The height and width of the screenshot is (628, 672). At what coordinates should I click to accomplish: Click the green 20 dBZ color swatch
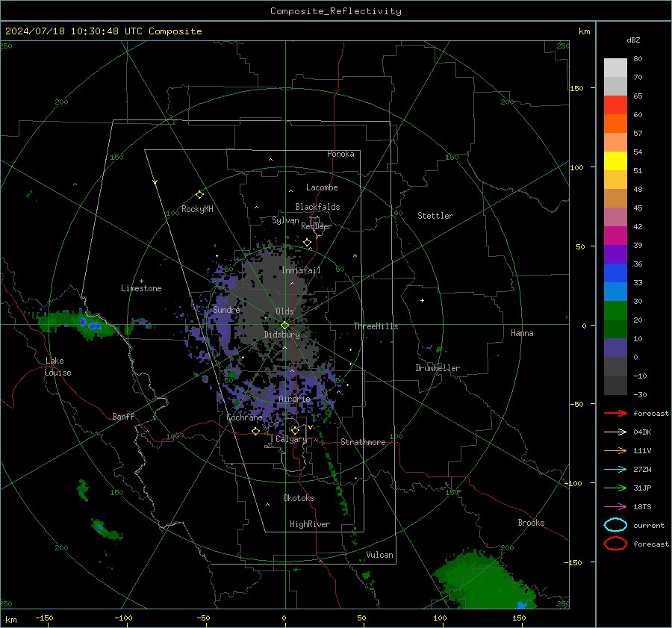(615, 311)
